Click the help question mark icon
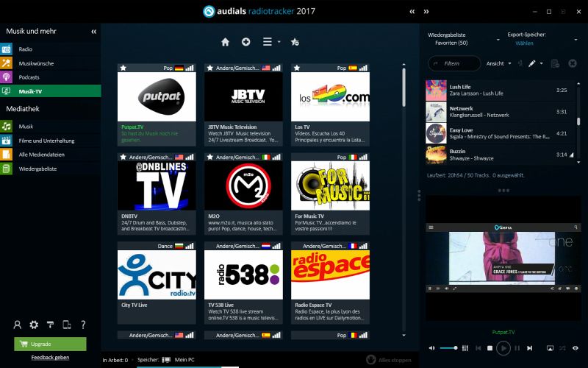The width and height of the screenshot is (588, 368). coord(83,325)
